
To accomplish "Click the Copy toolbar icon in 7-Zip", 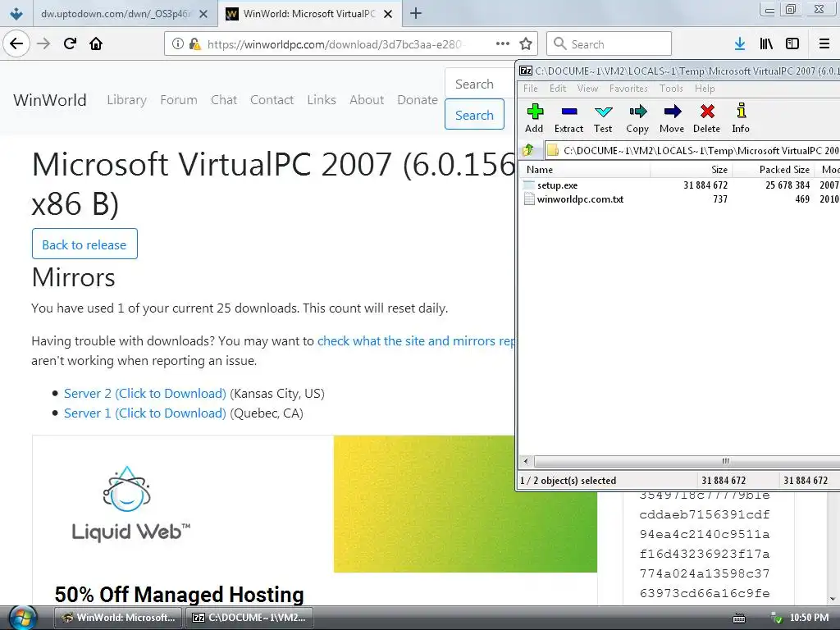I will coord(637,118).
